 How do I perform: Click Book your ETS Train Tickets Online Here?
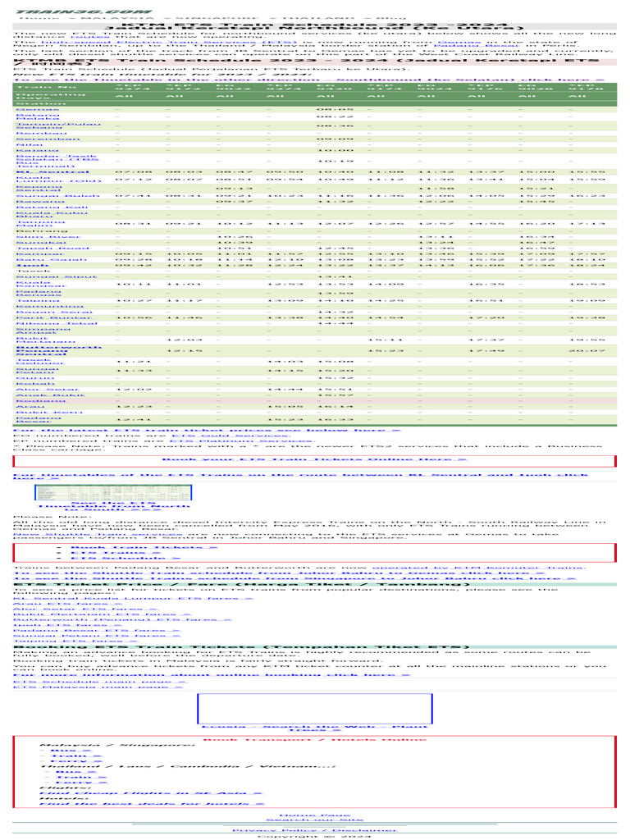click(314, 459)
